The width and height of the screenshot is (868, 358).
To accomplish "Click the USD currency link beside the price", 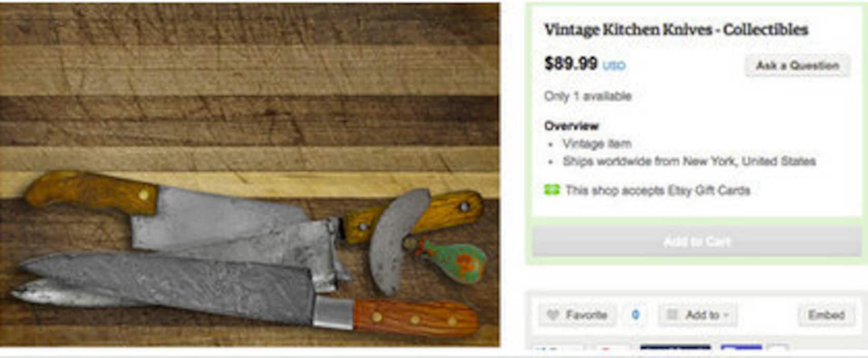I will coord(614,66).
